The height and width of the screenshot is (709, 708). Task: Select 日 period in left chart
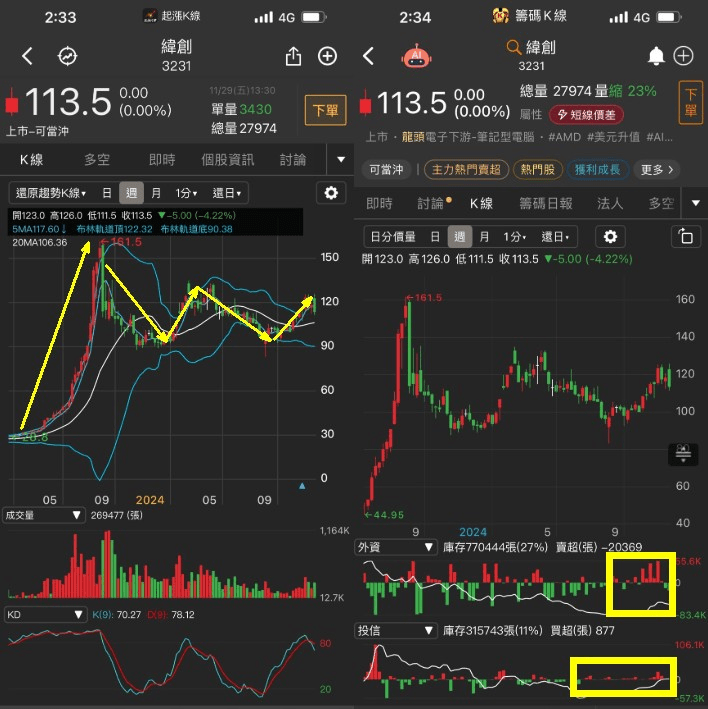pyautogui.click(x=107, y=193)
